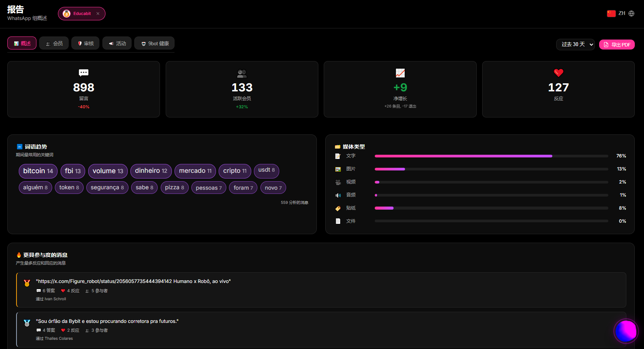
Task: Click the China flag icon
Action: 611,13
